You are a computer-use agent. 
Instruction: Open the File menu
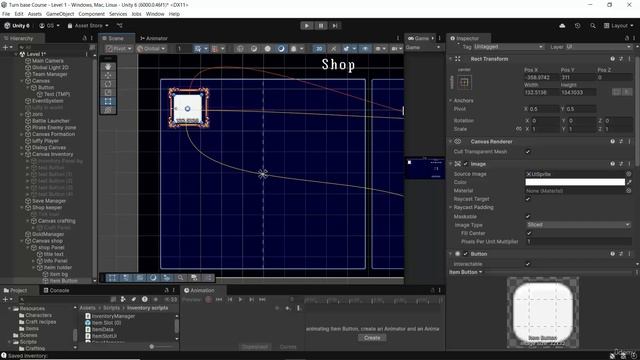pyautogui.click(x=6, y=14)
